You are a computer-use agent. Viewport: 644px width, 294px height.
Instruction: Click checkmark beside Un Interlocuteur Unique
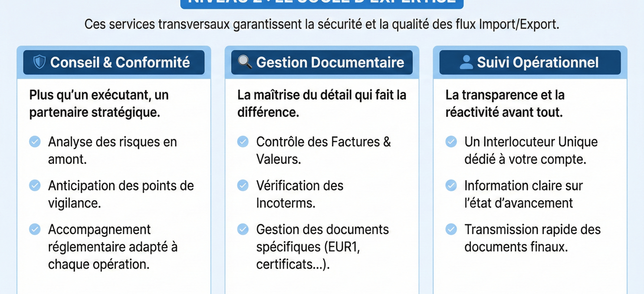pyautogui.click(x=451, y=142)
